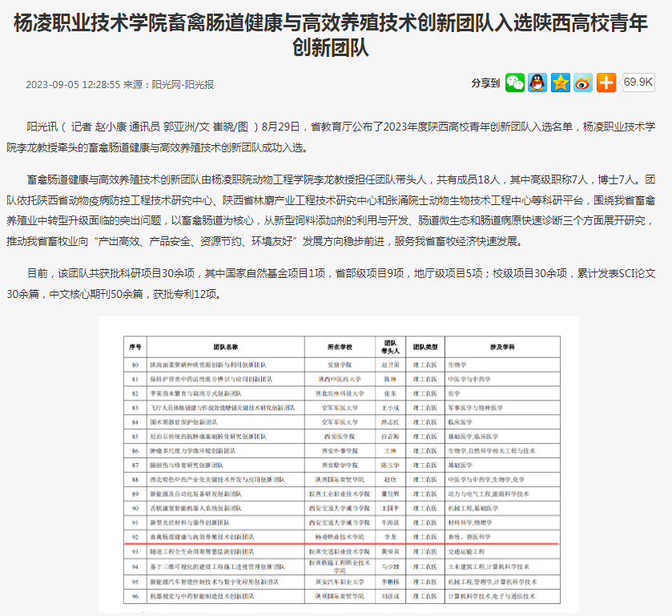Viewport: 672px width, 616px height.
Task: Share the article via WeChat icon
Action: pyautogui.click(x=514, y=83)
